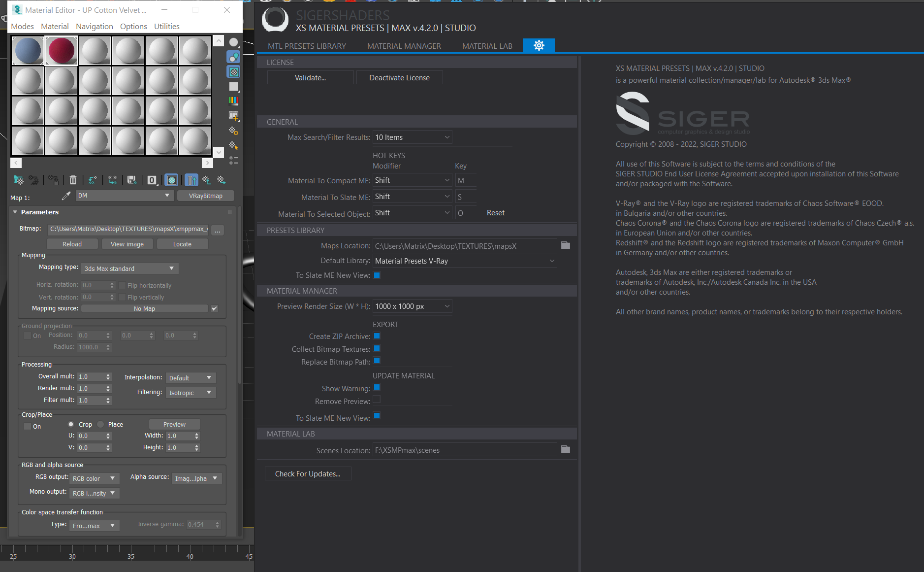The image size is (924, 572).
Task: Pick material with the eyedropper tool
Action: pos(66,196)
